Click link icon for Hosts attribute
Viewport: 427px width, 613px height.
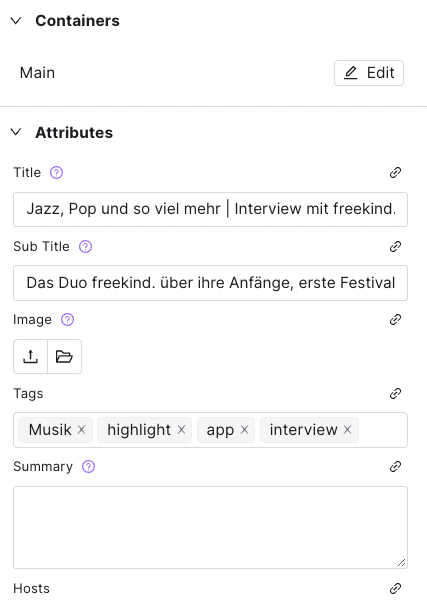click(x=395, y=588)
